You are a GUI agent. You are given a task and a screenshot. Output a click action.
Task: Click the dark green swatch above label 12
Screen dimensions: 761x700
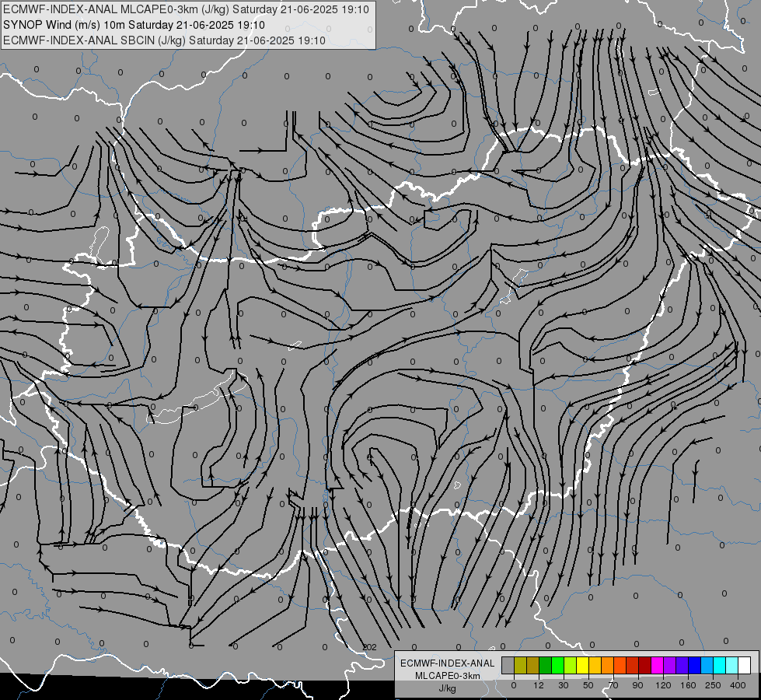tap(545, 666)
